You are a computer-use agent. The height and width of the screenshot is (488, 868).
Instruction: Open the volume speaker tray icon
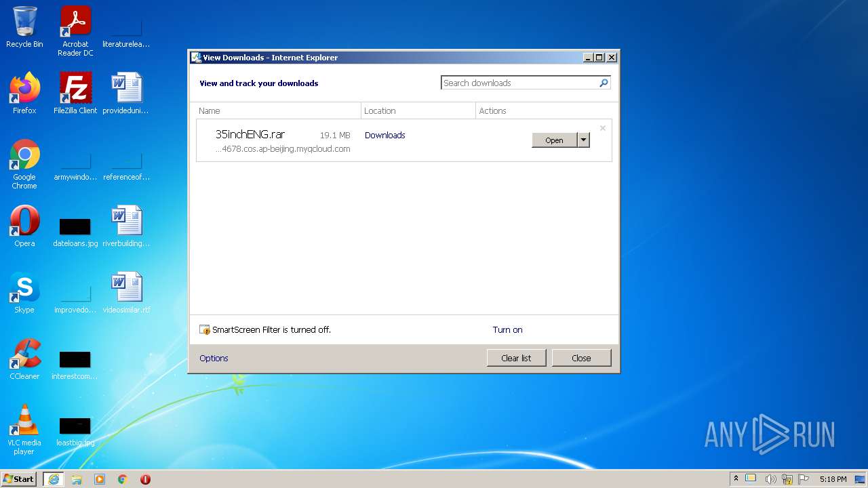coord(770,479)
